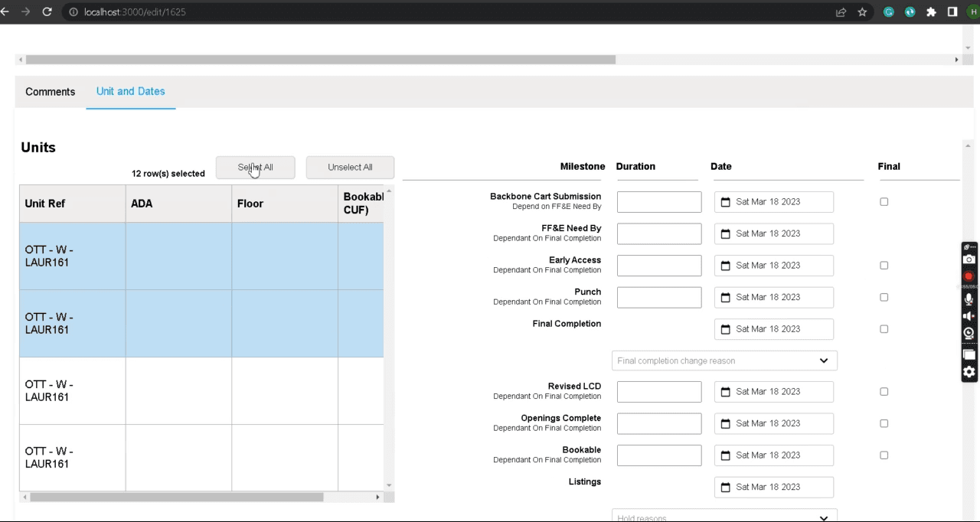Screen dimensions: 980x522
Task: Open calendar icon for Openings Complete date
Action: point(726,423)
